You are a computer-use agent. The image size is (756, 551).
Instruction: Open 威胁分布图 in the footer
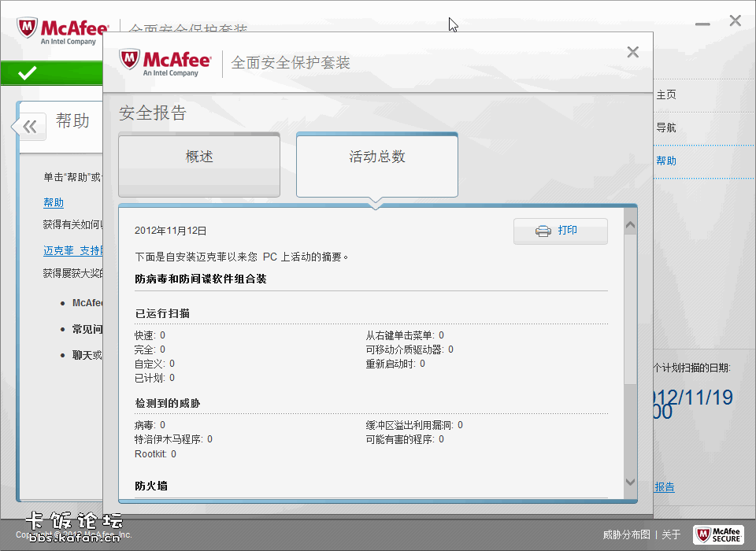626,534
